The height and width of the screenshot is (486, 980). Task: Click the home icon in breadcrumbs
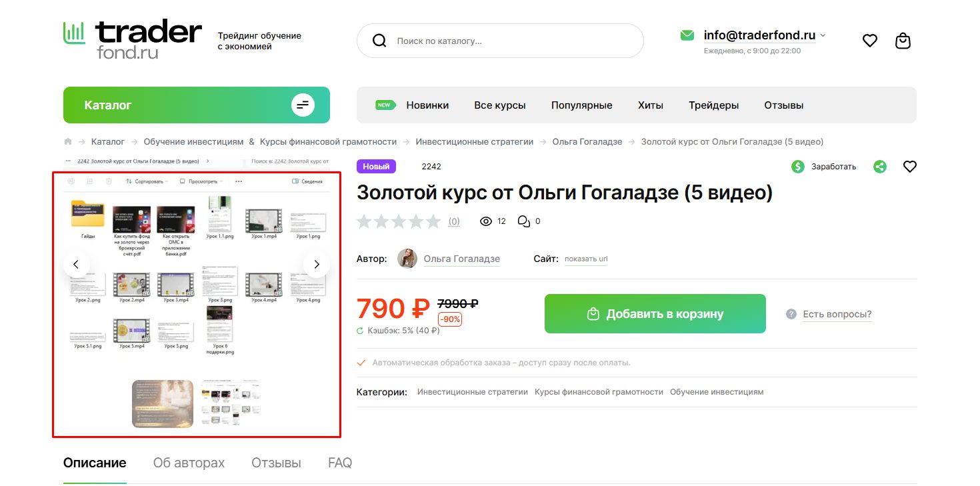pyautogui.click(x=68, y=141)
